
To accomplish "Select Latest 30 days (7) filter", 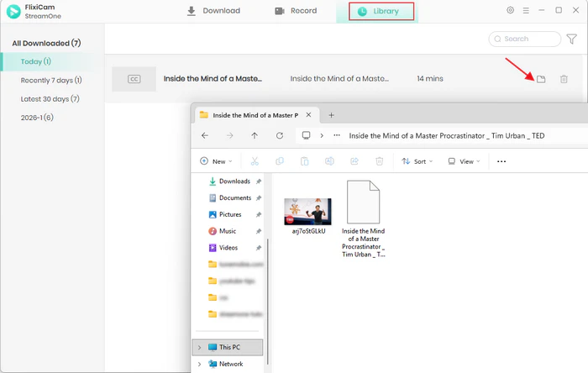I will point(50,99).
